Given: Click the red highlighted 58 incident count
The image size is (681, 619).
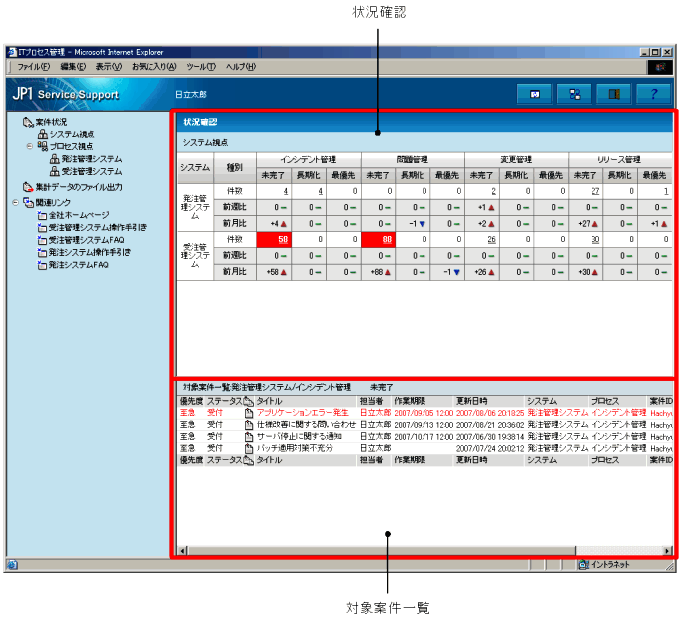Looking at the screenshot, I should pos(283,239).
